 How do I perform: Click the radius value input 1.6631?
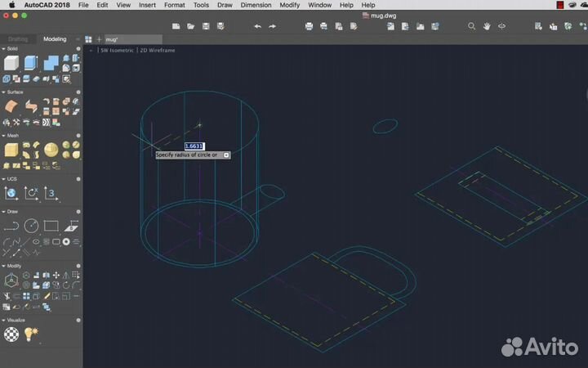(194, 146)
